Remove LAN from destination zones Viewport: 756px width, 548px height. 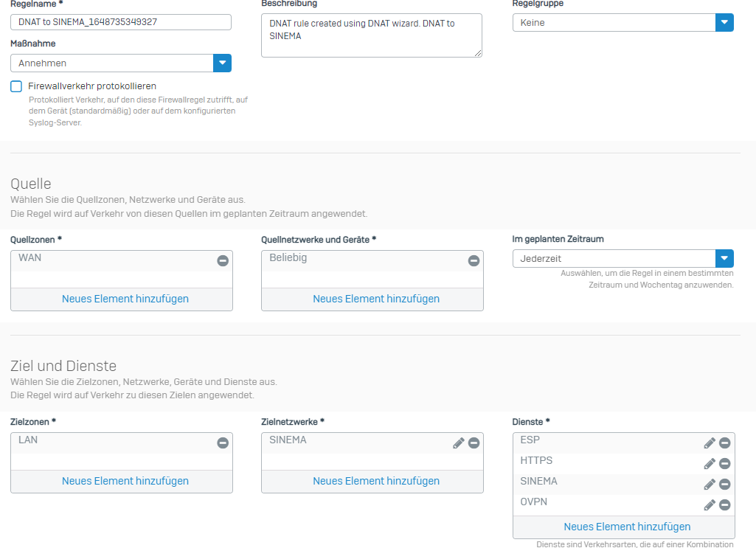pos(223,443)
